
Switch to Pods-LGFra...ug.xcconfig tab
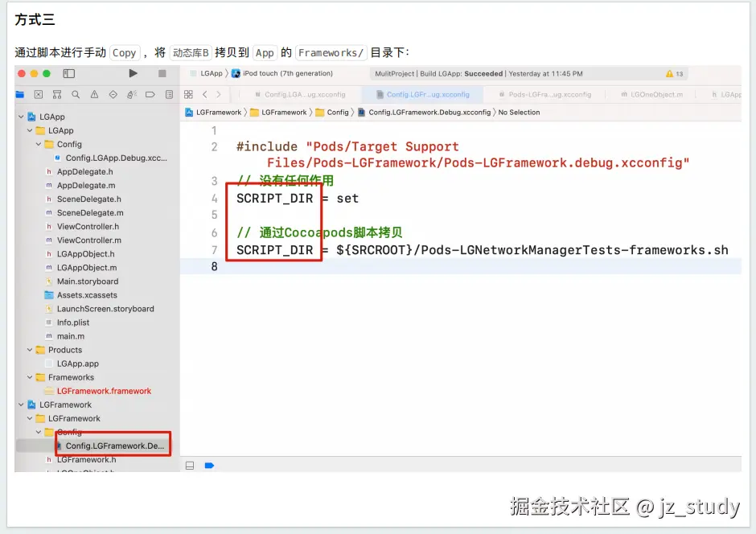[544, 94]
